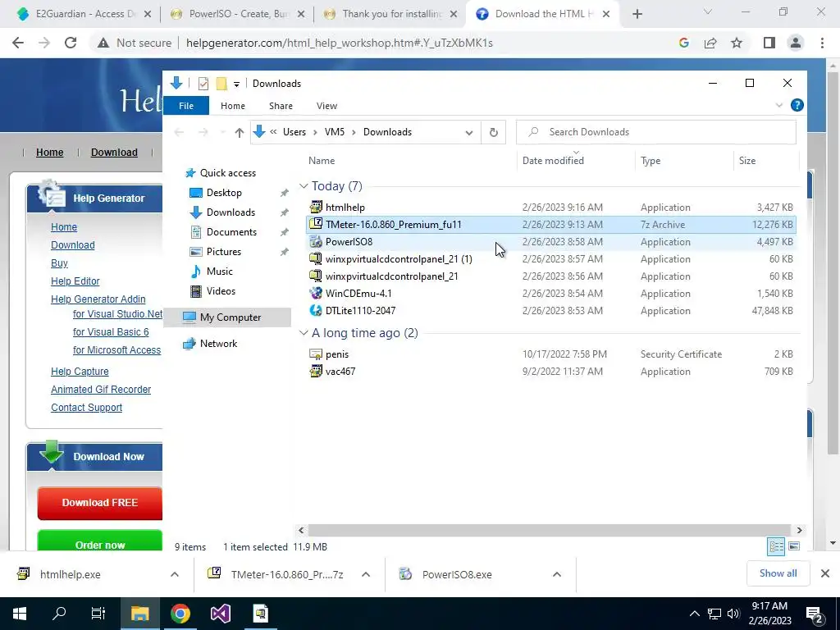Click Help Editor link on webpage
The height and width of the screenshot is (630, 840).
coord(75,281)
